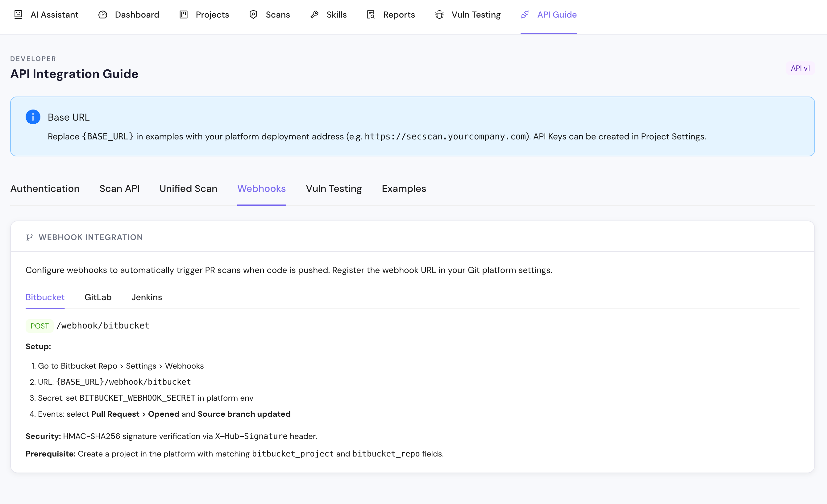Click the BITBUCKET_WEBHOOK_SECRET variable name
This screenshot has width=827, height=504.
click(137, 398)
